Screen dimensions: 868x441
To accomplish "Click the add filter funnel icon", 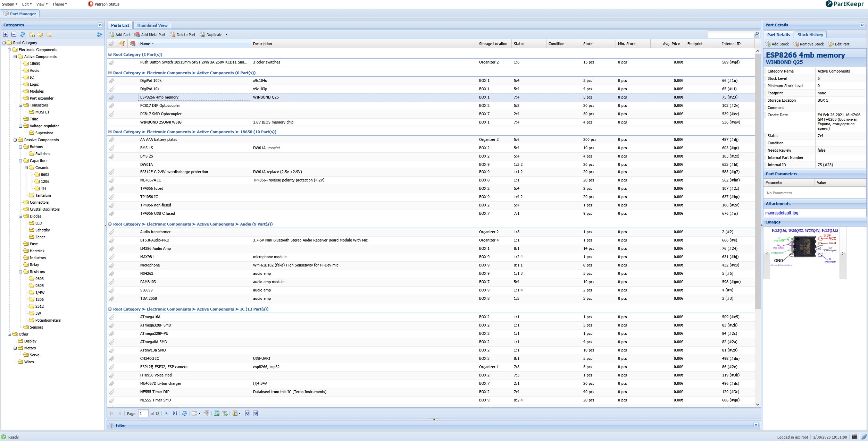I will click(225, 413).
